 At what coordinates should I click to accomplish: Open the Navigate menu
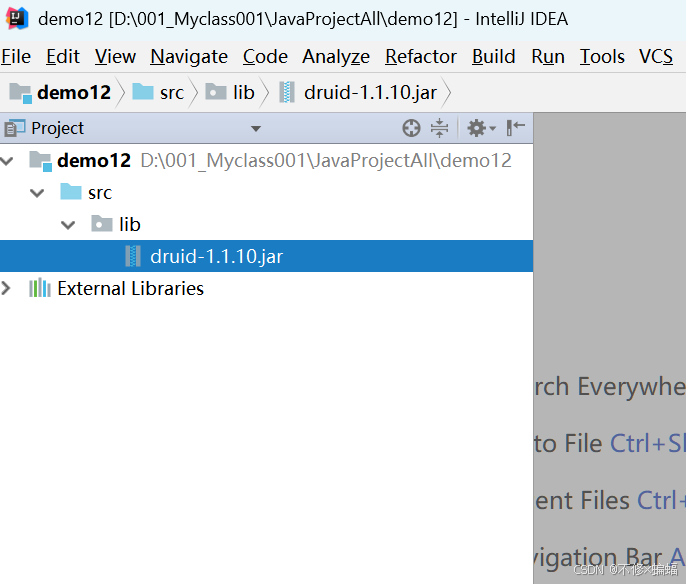pos(189,56)
